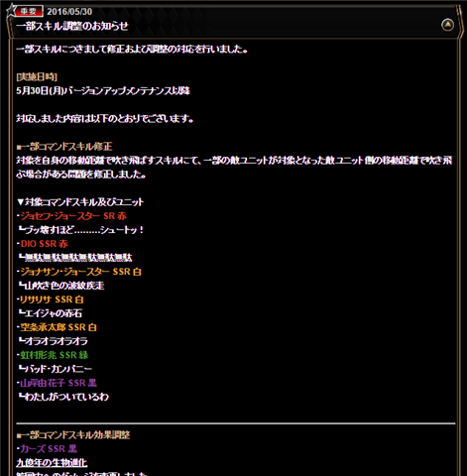Select the purple 山岸由花子 SSR 黒 entry
467x476 pixels.
click(x=58, y=383)
